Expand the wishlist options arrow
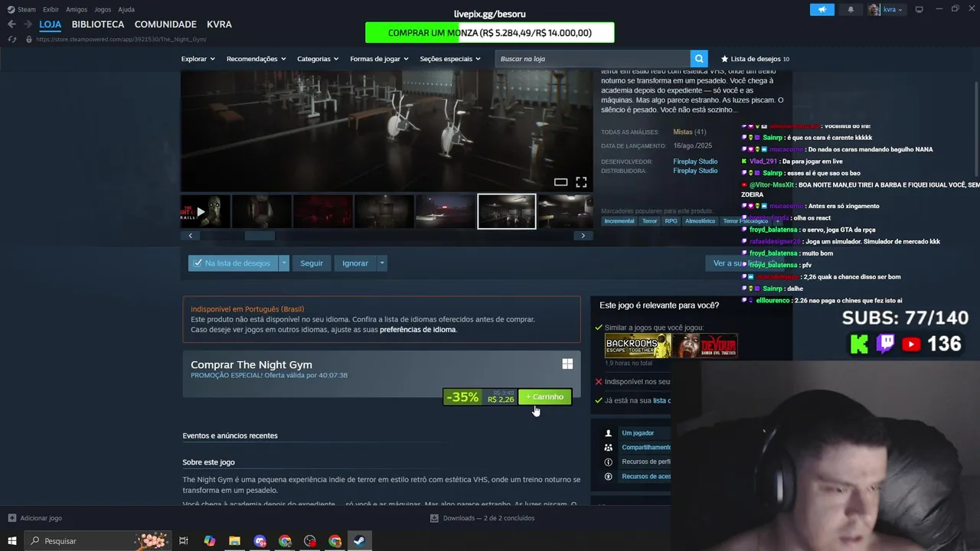The image size is (980, 551). 284,263
